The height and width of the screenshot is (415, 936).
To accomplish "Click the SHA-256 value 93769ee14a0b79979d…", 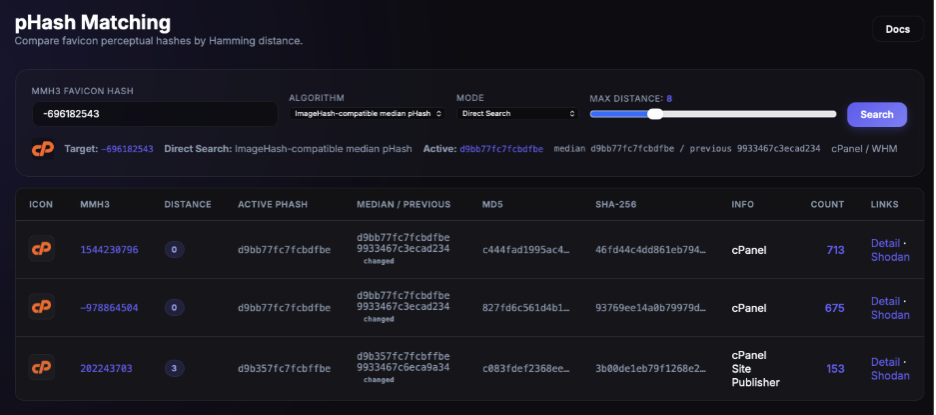I will coord(651,308).
